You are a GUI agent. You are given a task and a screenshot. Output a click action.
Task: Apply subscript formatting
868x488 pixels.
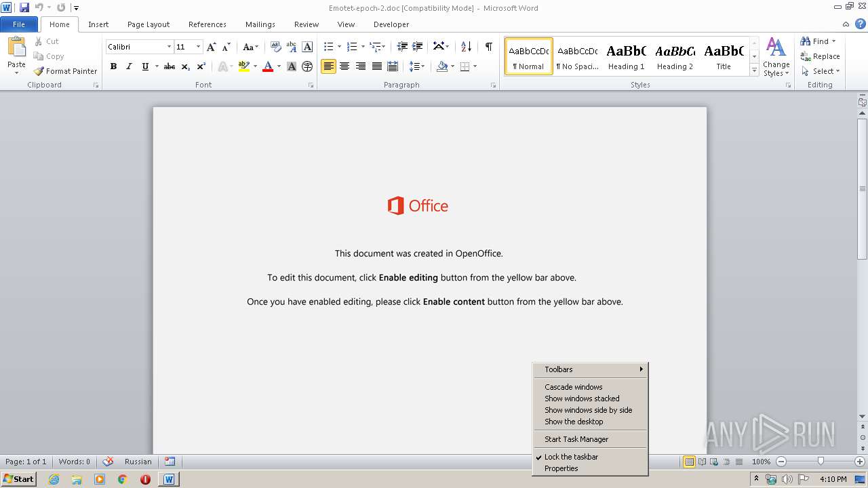tap(185, 66)
